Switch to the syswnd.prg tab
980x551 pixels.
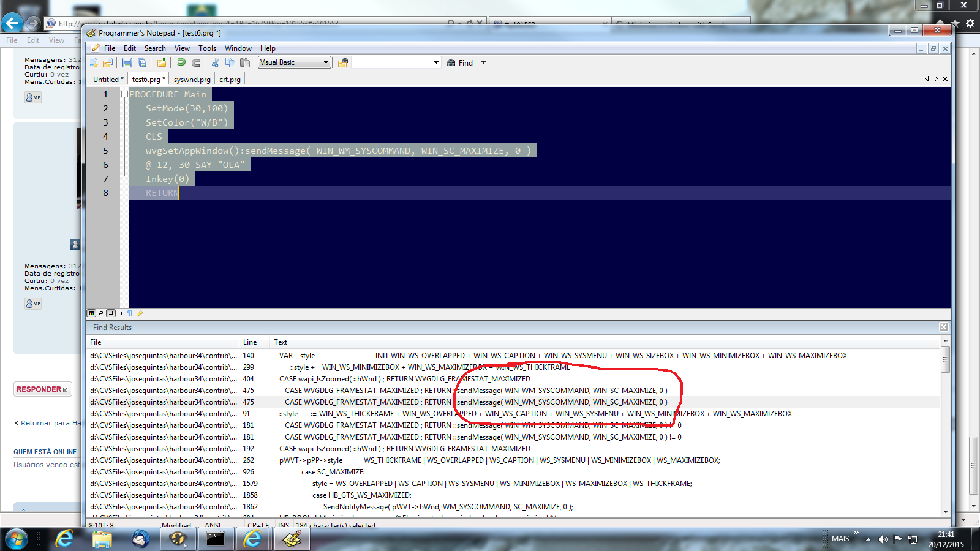click(x=192, y=80)
